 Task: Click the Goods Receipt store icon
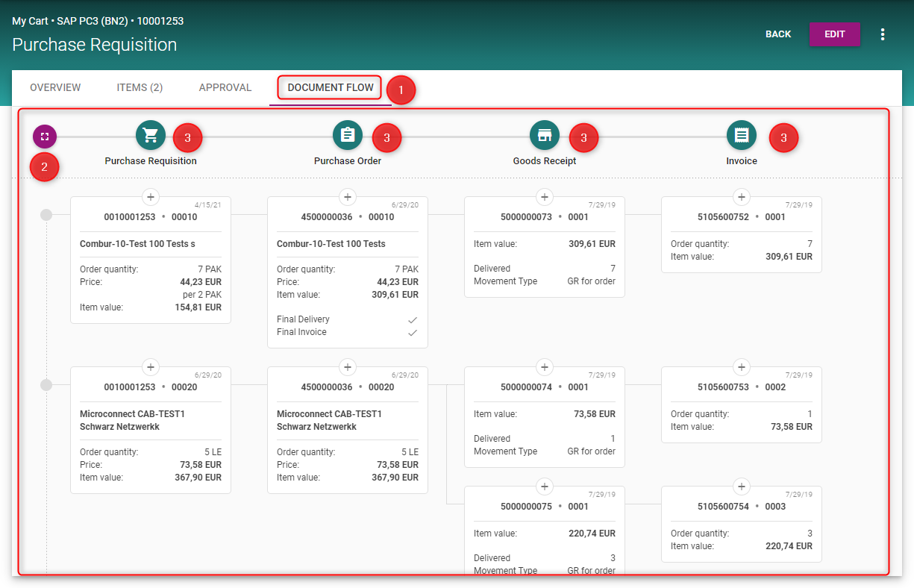tap(545, 135)
